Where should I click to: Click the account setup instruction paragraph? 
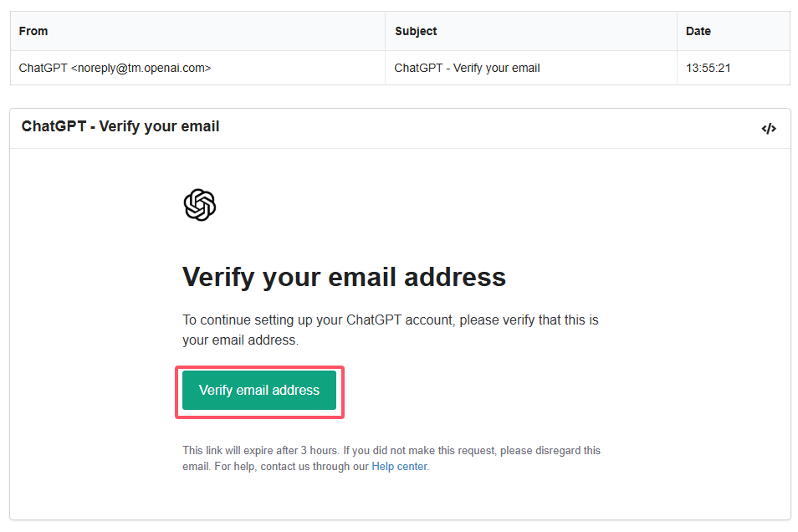pyautogui.click(x=391, y=330)
